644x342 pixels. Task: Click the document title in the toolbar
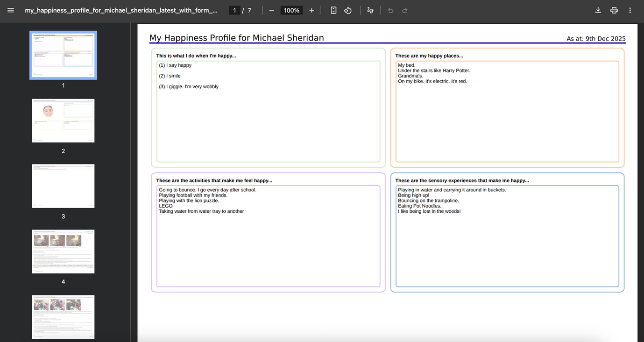[120, 10]
